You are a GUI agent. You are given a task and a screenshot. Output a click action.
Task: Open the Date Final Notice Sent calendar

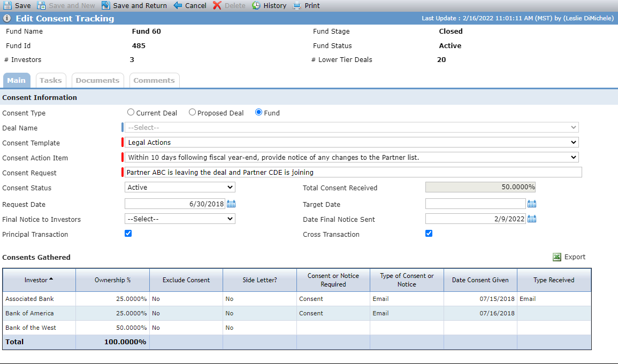tap(532, 219)
